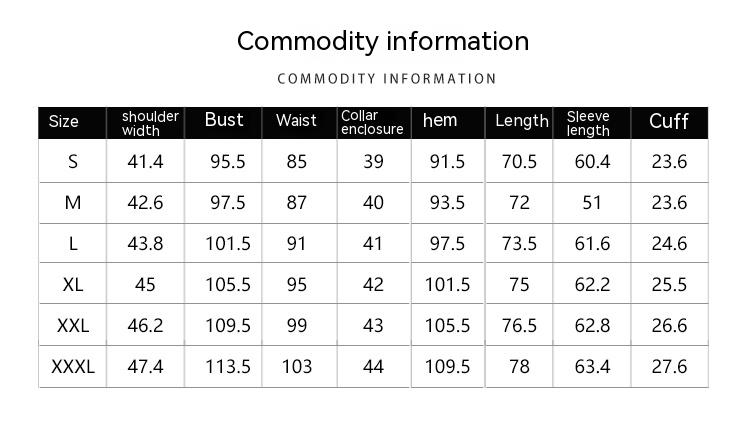750x422 pixels.
Task: Click the 'Sleeve length' column header
Action: pos(588,123)
